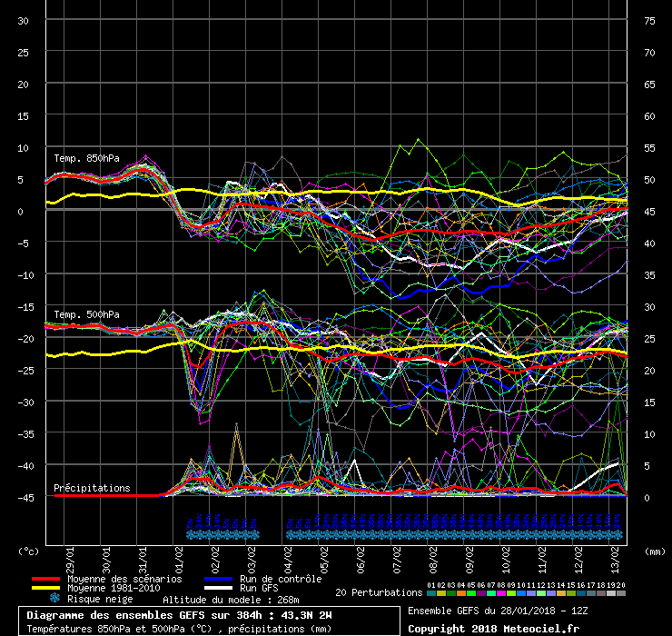Image resolution: width=672 pixels, height=636 pixels.
Task: Pick the perturbation 06 purple swatch
Action: pos(481,593)
